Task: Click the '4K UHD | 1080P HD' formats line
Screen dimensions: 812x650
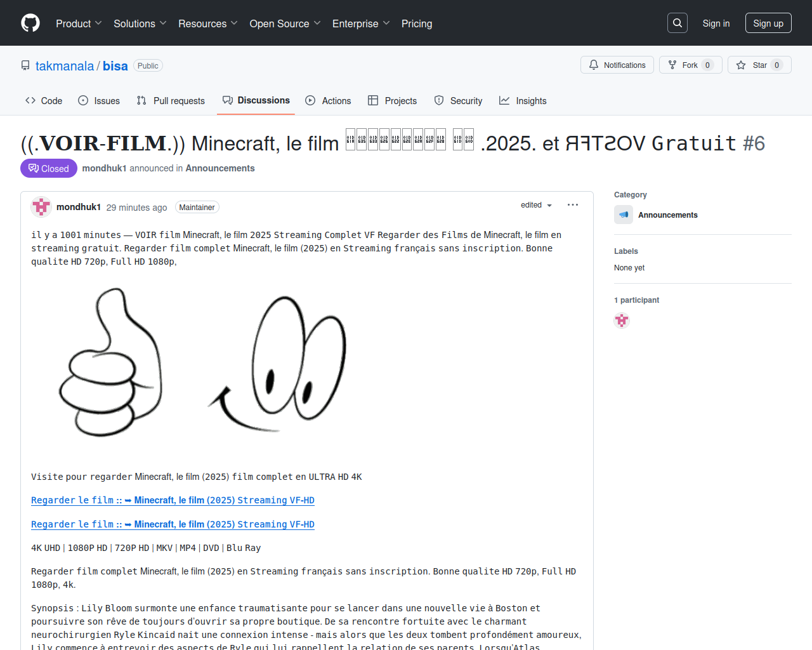Action: tap(146, 548)
